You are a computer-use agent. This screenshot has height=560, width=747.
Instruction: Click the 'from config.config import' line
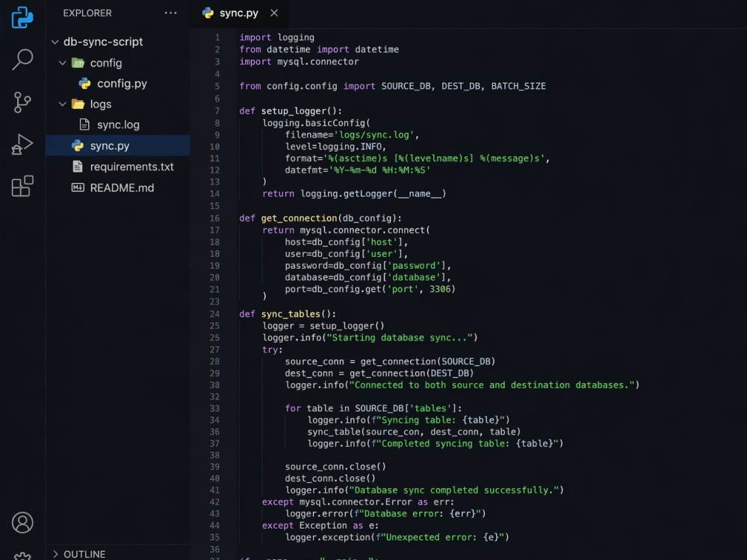(393, 86)
